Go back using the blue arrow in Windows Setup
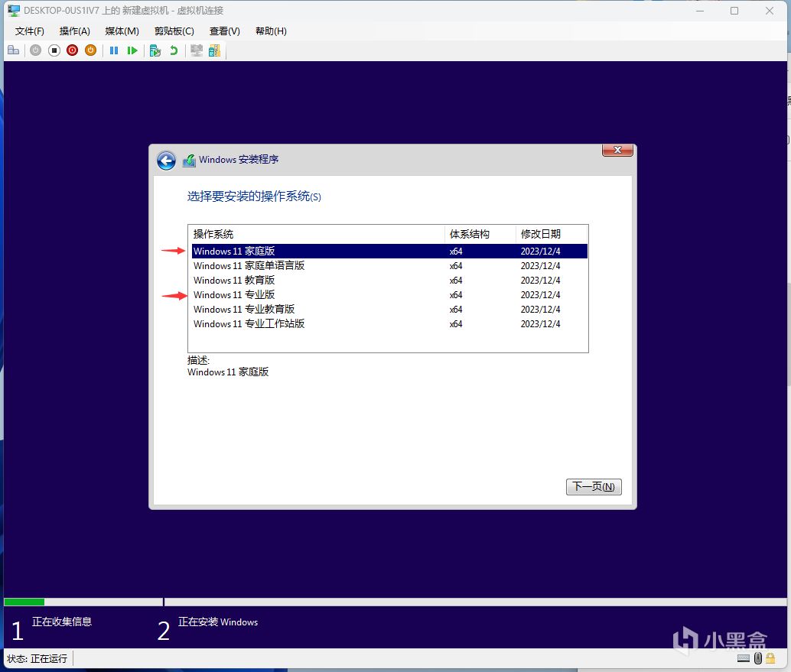This screenshot has height=672, width=791. 166,161
